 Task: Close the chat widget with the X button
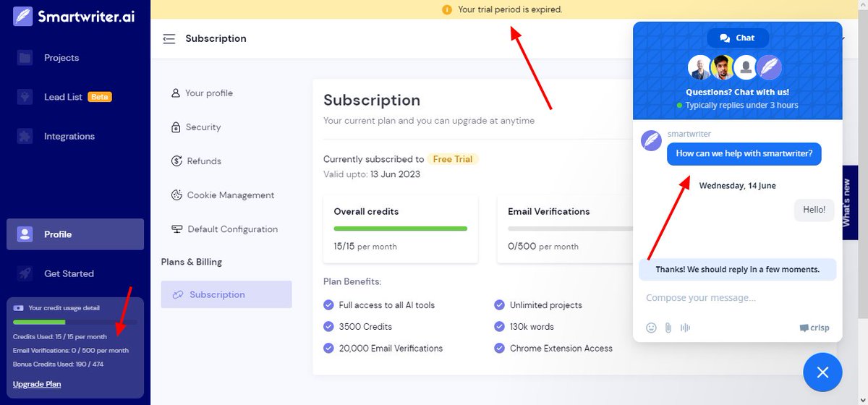coord(822,372)
